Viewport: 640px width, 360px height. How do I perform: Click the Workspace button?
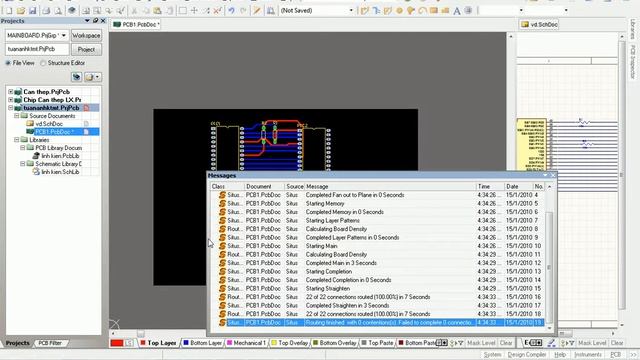tap(86, 36)
